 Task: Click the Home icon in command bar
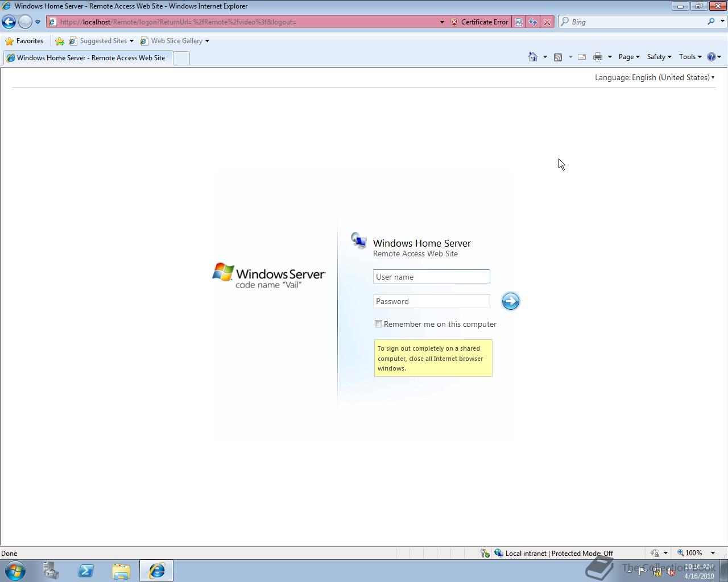coord(533,57)
